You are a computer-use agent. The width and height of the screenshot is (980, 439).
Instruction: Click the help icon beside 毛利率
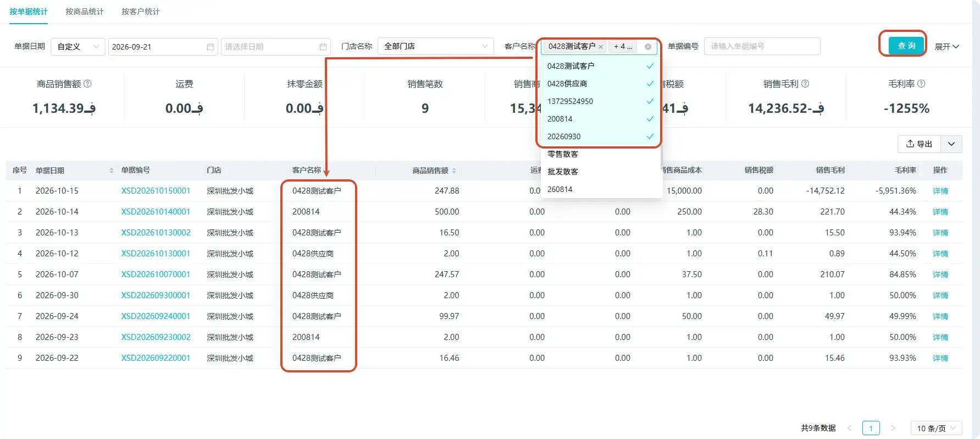pyautogui.click(x=922, y=84)
